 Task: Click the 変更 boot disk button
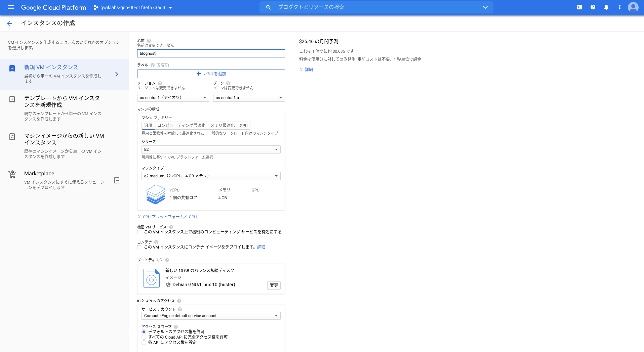[274, 285]
